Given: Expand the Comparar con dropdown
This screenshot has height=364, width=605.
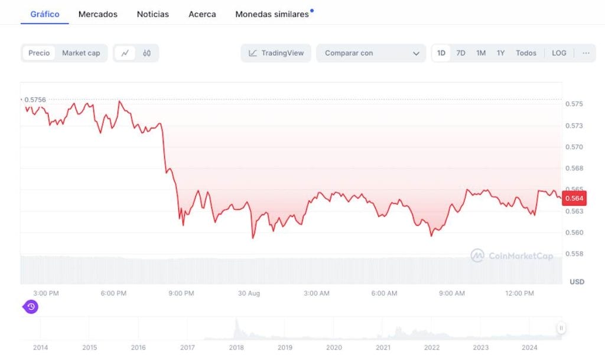Looking at the screenshot, I should coord(371,53).
